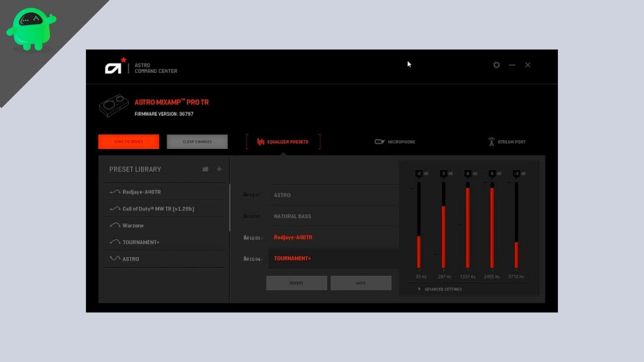Screen dimensions: 644x362
Task: Select Redjaye-A40TR in the Preset Library
Action: [x=165, y=192]
